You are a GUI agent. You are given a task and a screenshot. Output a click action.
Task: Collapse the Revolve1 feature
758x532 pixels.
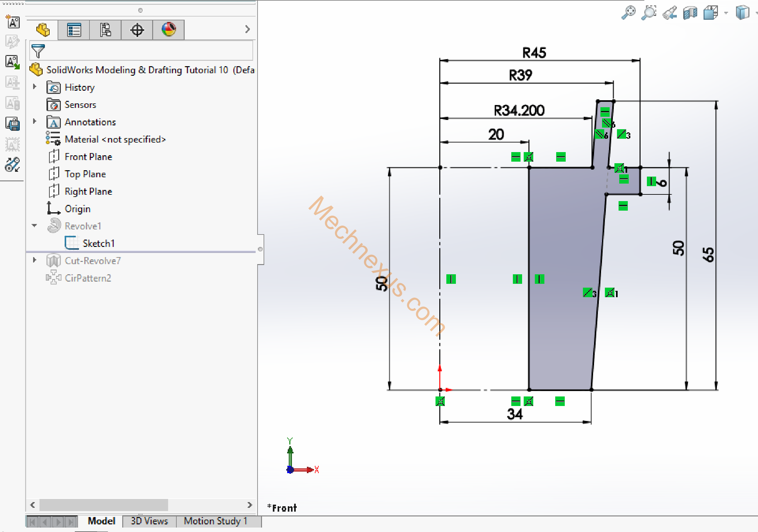[35, 226]
